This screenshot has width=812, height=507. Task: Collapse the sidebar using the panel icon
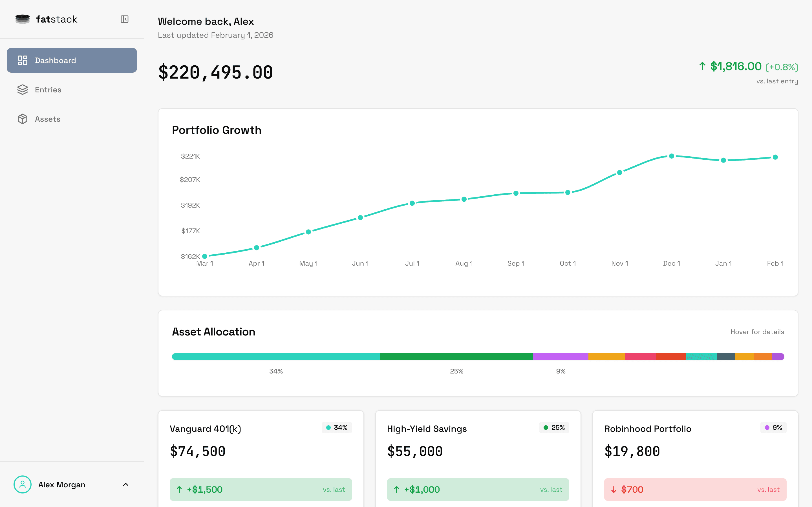pyautogui.click(x=125, y=19)
